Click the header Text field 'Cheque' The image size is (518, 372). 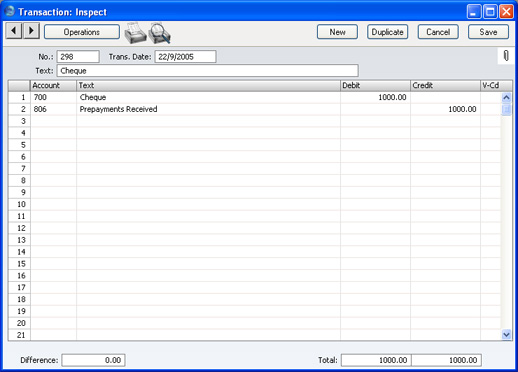[x=208, y=71]
